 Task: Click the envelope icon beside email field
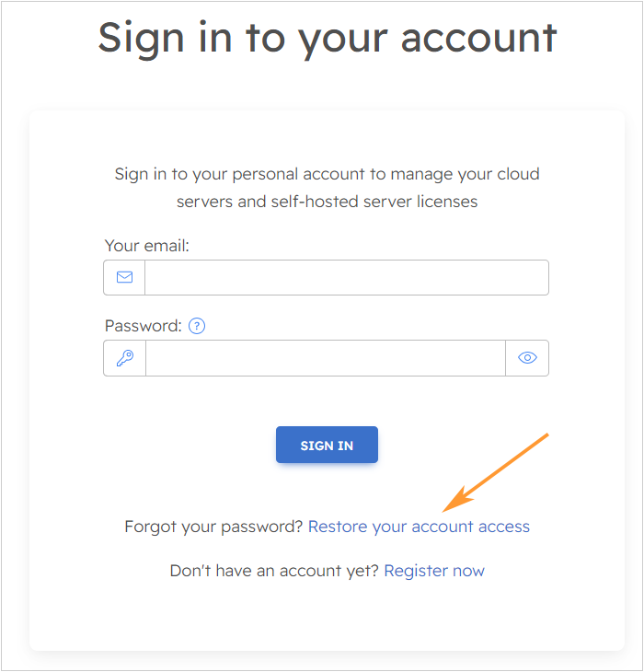[x=124, y=277]
